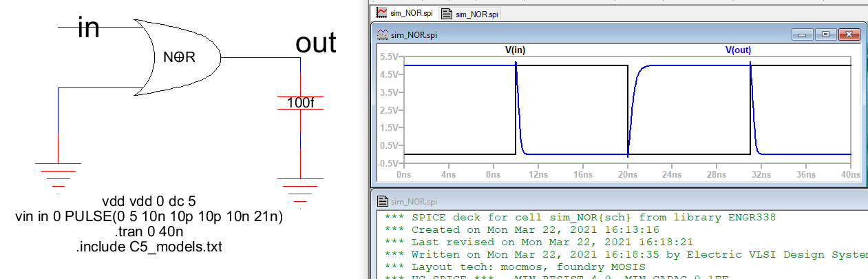Click the 'out' net label
This screenshot has width=868, height=279.
[x=316, y=43]
